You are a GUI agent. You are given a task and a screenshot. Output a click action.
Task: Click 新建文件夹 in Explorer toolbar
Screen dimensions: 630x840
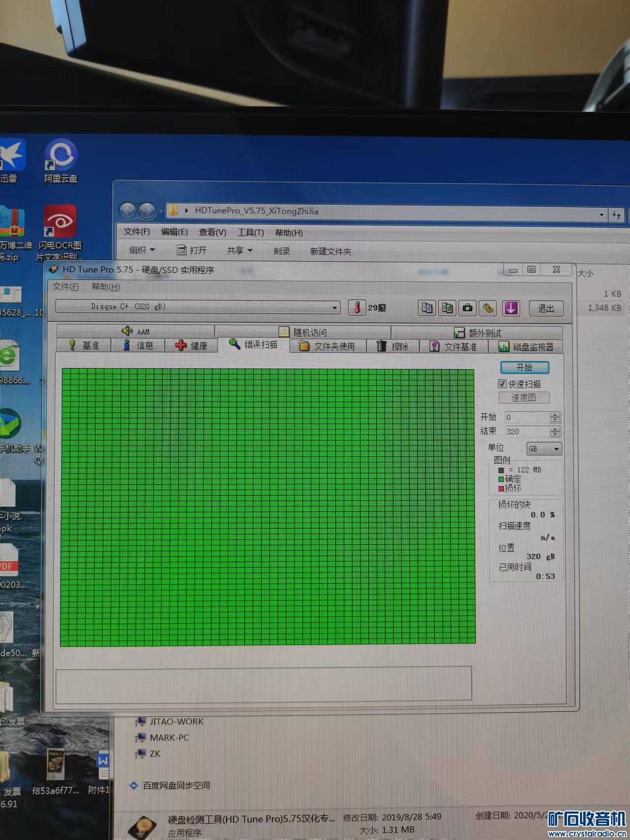331,252
